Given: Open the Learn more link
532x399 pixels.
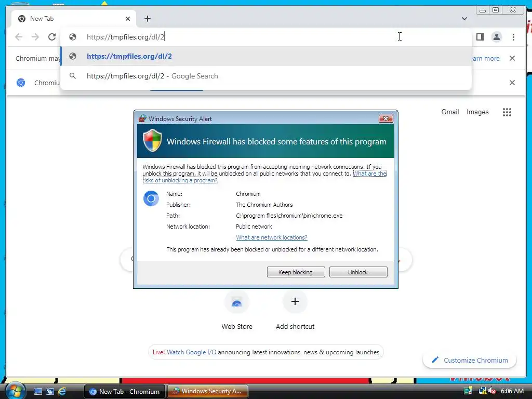Looking at the screenshot, I should tap(485, 58).
